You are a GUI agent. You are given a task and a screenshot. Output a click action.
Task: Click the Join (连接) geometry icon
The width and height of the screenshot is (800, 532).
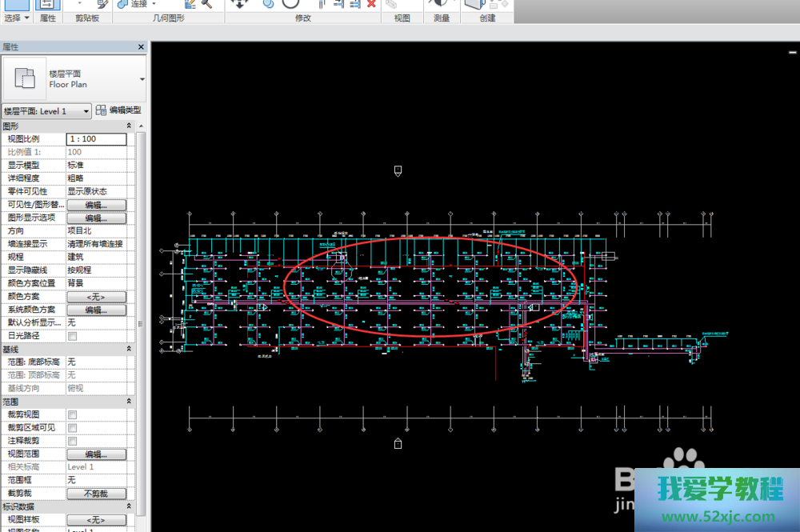122,4
